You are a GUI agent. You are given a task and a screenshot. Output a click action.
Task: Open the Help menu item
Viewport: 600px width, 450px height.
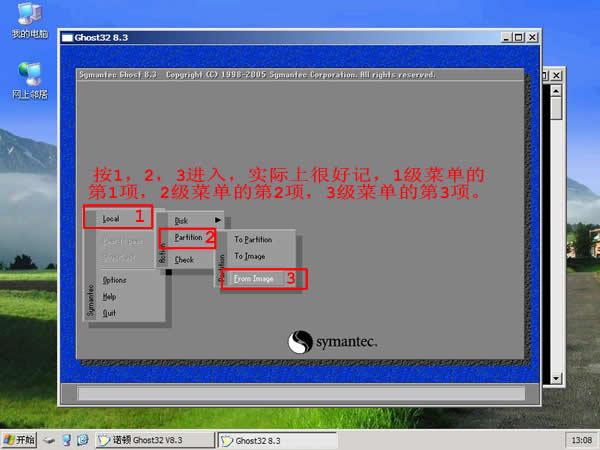tap(109, 297)
